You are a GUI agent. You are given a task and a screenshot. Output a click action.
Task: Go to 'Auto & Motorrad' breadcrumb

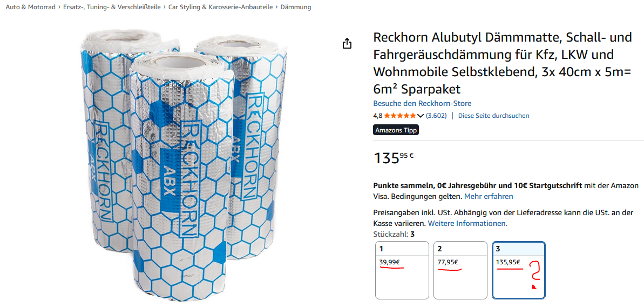pyautogui.click(x=30, y=7)
